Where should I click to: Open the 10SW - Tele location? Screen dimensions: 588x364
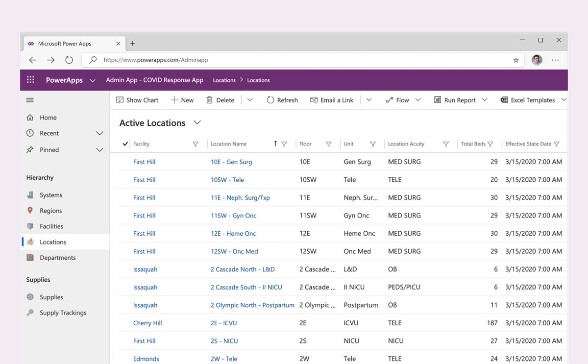(x=227, y=180)
